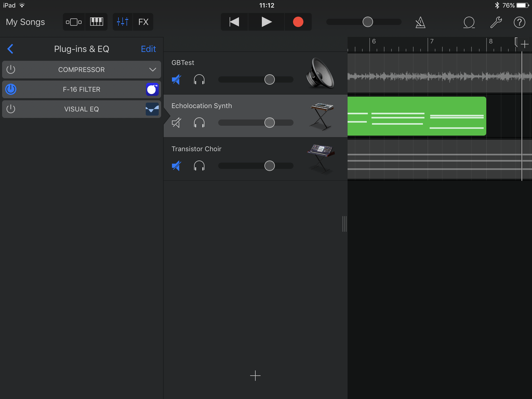This screenshot has width=532, height=399.
Task: Move the Transistor Choir volume knob
Action: (270, 166)
